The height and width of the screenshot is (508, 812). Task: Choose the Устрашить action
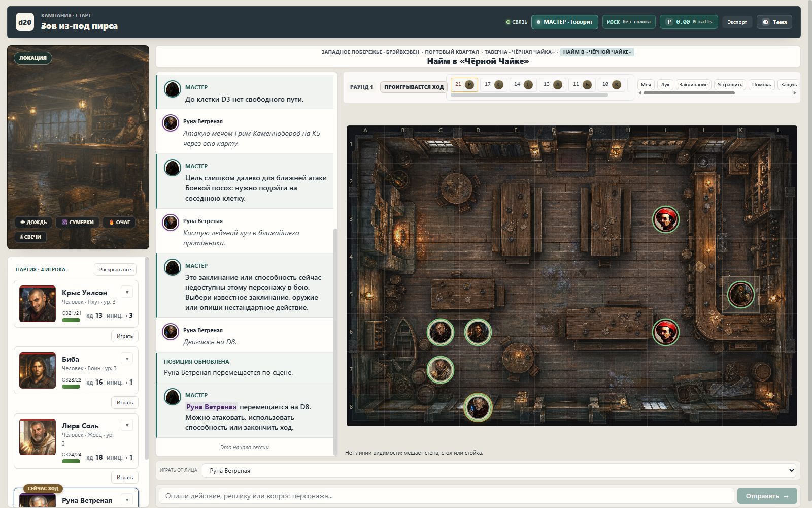point(730,84)
